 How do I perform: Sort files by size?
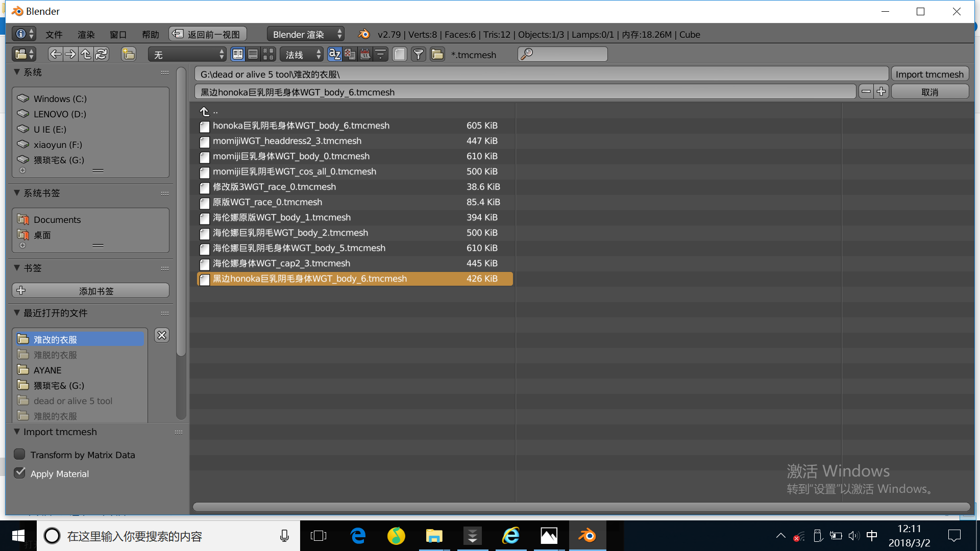pyautogui.click(x=381, y=54)
